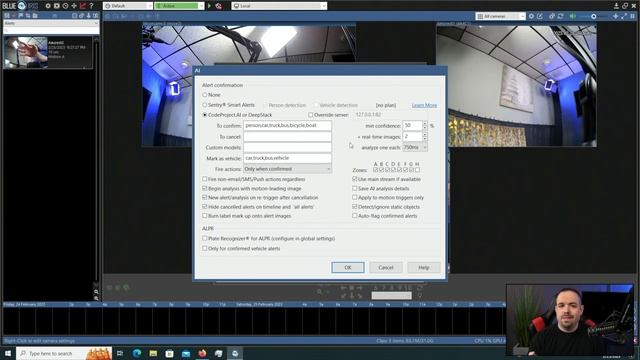Open the Default profile dropdown

tap(128, 6)
